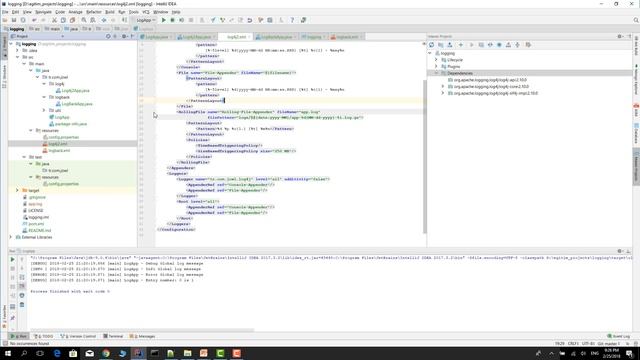
Task: Add Maven project with plus icon
Action: coord(461,45)
